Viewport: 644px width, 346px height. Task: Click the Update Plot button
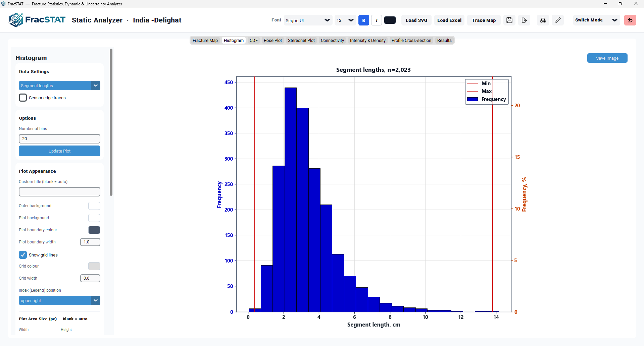click(x=59, y=151)
